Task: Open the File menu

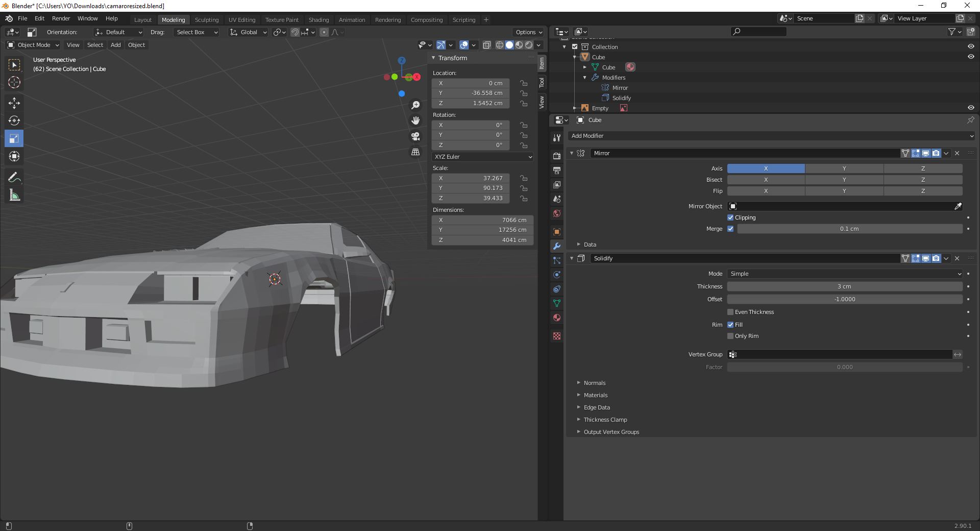Action: (x=22, y=18)
